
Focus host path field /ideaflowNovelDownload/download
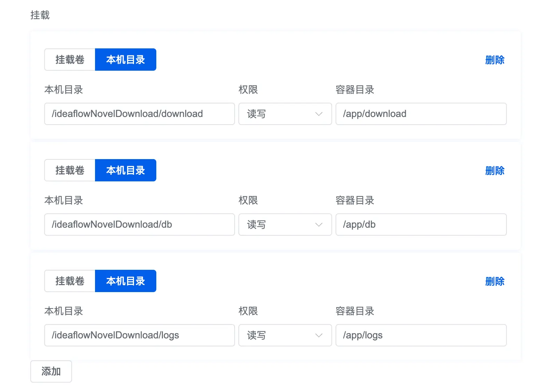pos(140,114)
